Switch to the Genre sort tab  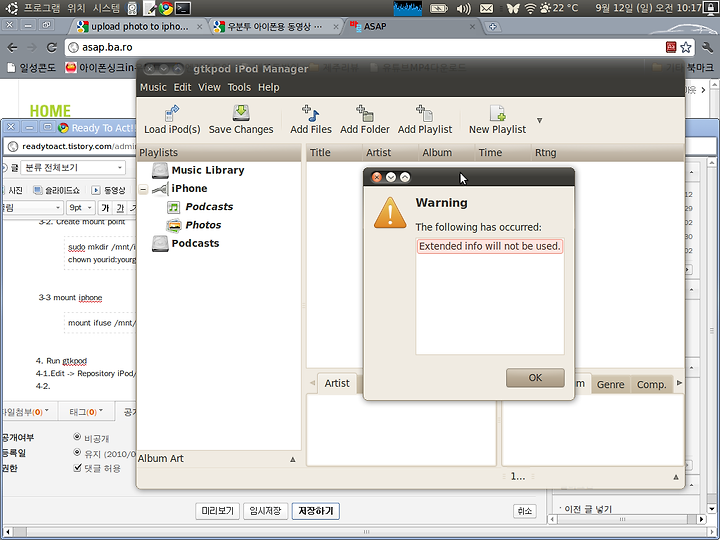tap(610, 385)
